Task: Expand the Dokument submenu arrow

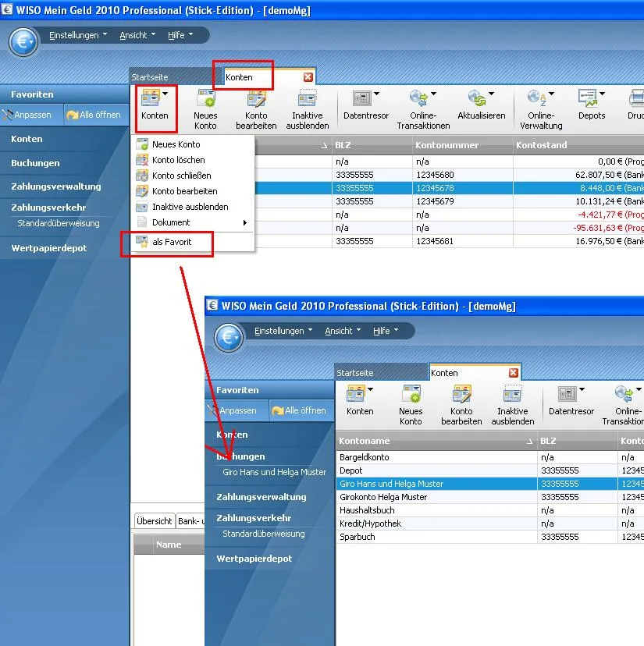Action: click(245, 223)
